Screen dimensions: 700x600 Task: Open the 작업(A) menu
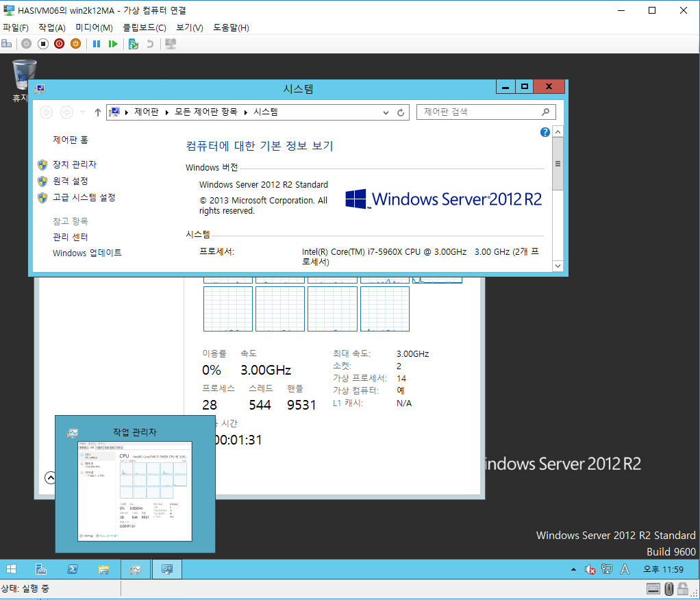pos(52,27)
